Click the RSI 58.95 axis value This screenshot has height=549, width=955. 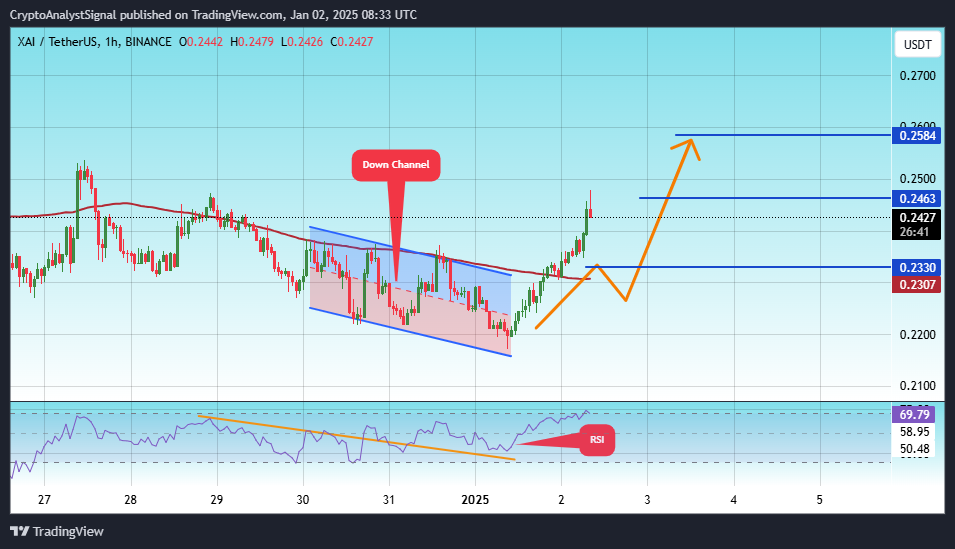coord(915,432)
